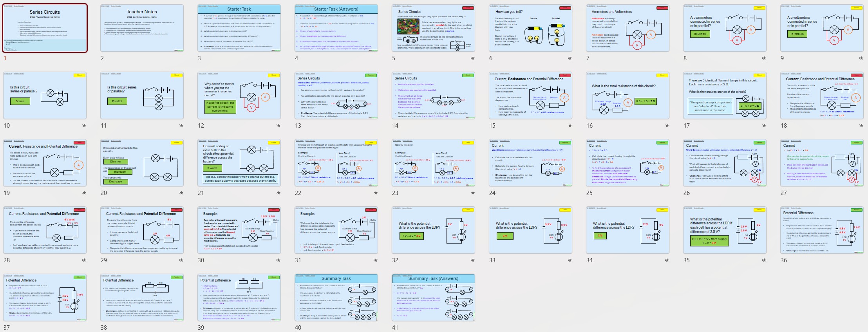Select the 'How can you tell?' slide
This screenshot has height=332, width=868.
530,28
